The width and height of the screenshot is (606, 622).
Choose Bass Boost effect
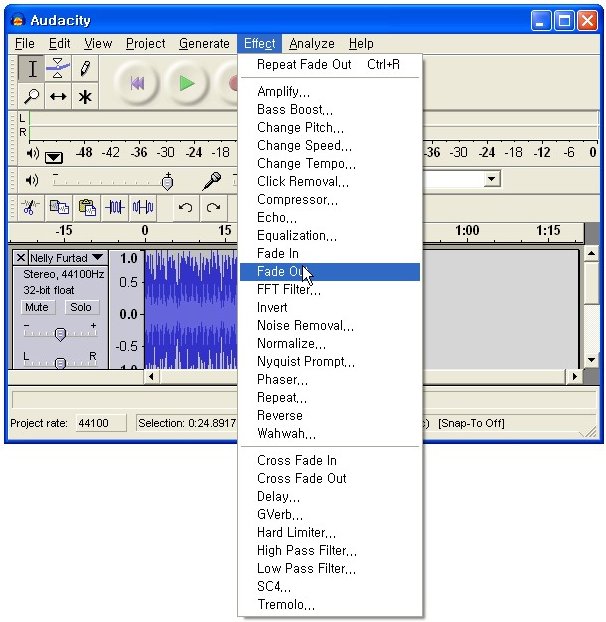[x=330, y=109]
